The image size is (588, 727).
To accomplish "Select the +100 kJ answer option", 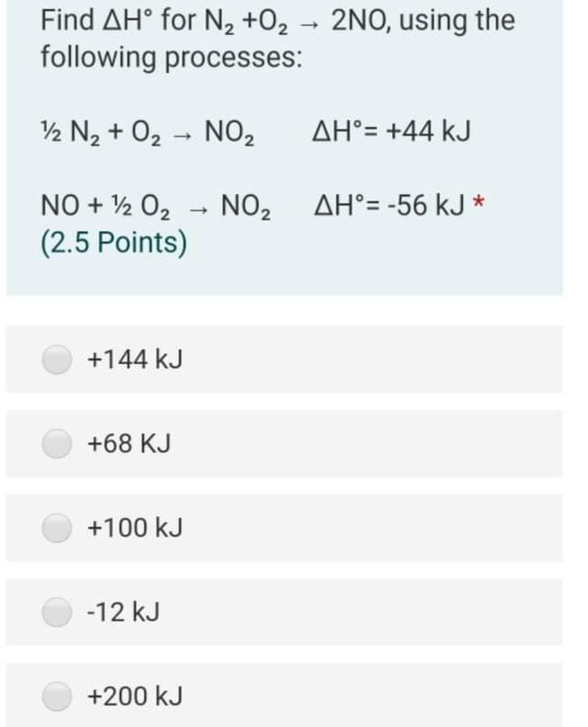I will [x=294, y=528].
